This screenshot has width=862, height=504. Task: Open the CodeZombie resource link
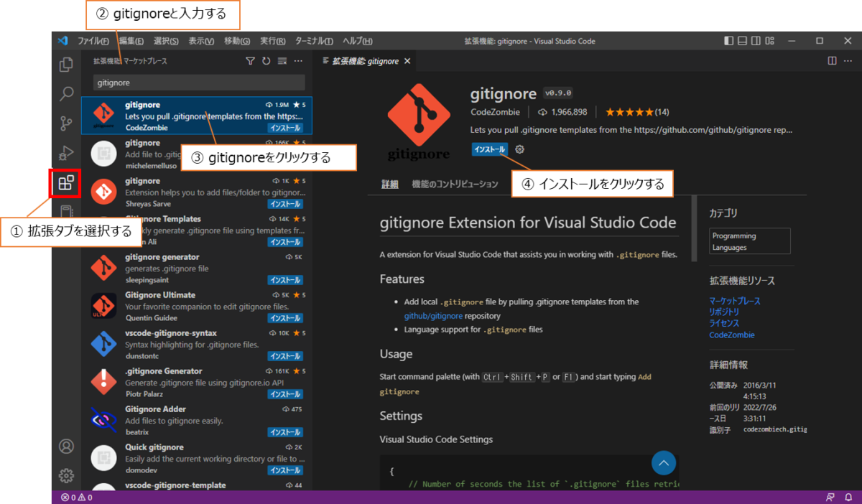[x=732, y=335]
